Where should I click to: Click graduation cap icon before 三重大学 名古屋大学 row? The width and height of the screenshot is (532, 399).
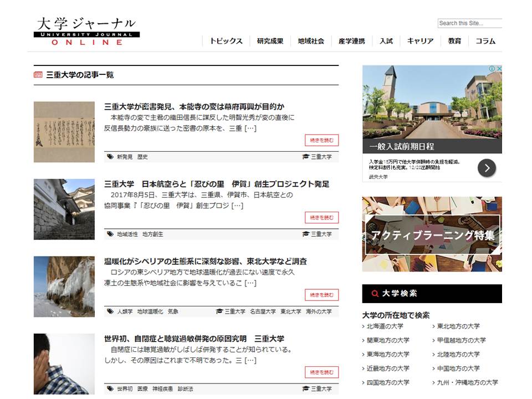tap(219, 311)
